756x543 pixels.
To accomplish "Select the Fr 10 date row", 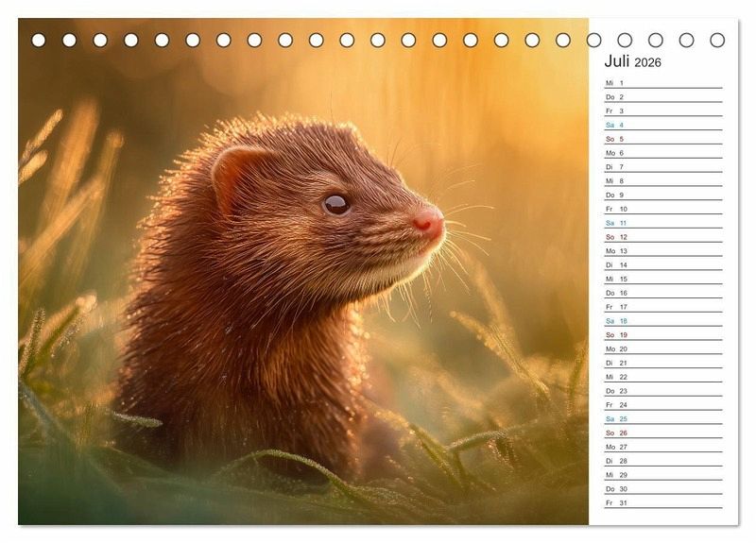I will point(661,209).
